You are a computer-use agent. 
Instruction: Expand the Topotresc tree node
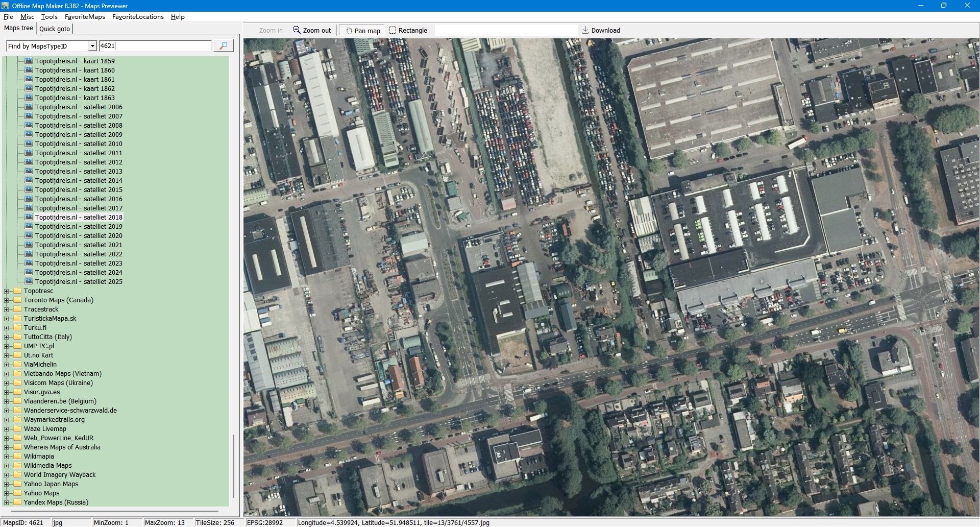pyautogui.click(x=7, y=291)
